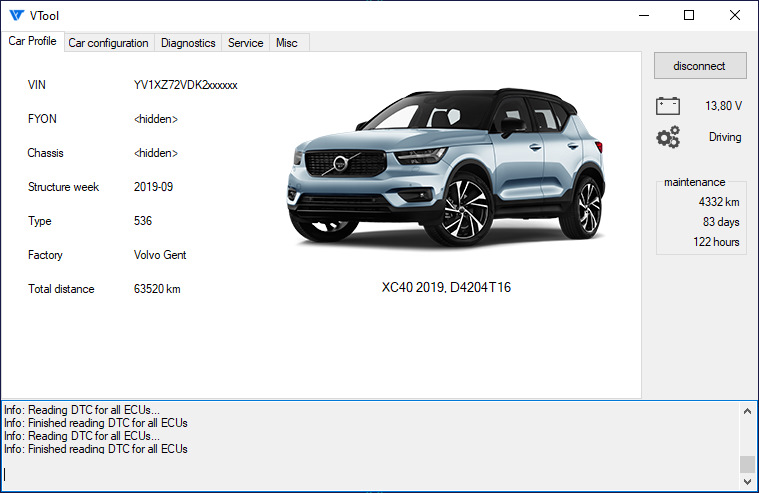The height and width of the screenshot is (493, 759).
Task: Click the VIN field label
Action: pos(37,85)
